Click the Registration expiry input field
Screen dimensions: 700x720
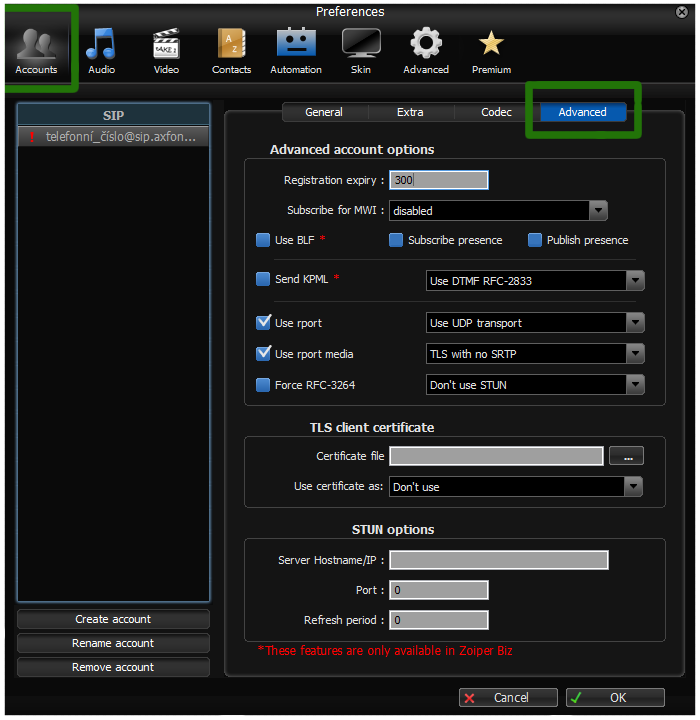(438, 181)
